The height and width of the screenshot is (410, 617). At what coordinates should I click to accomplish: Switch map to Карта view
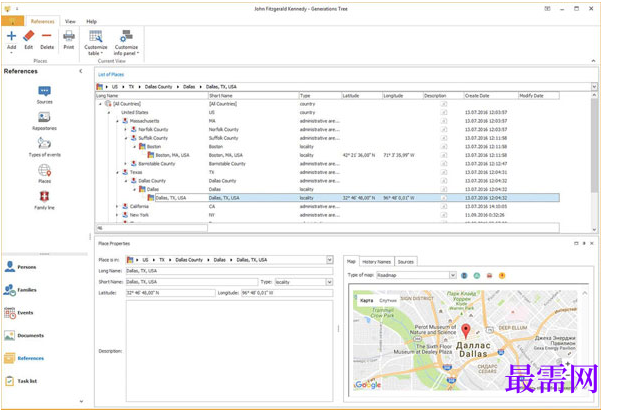point(366,300)
